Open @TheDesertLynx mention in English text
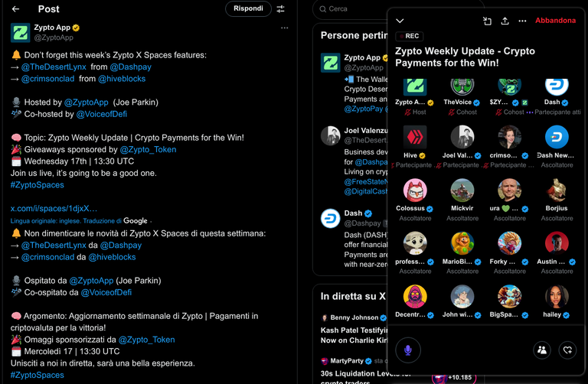 [54, 67]
